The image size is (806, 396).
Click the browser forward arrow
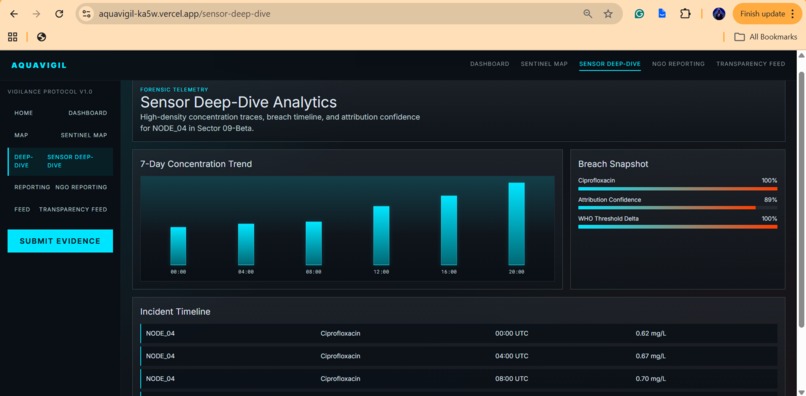(36, 14)
